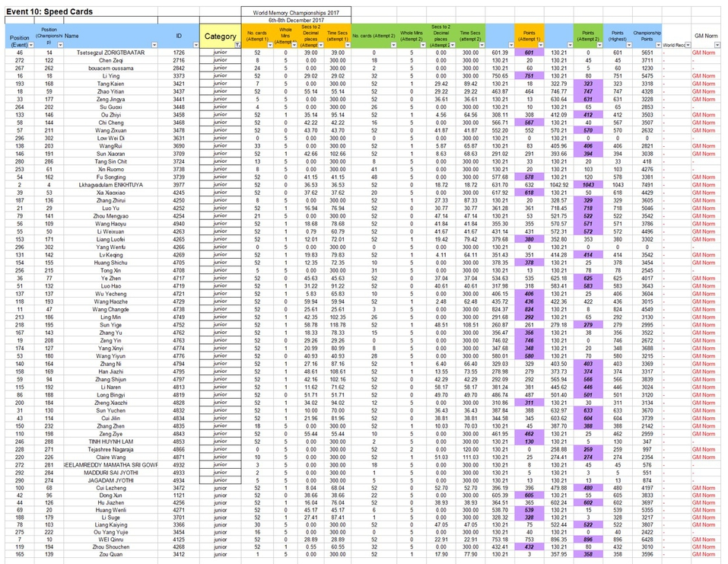
Task: Open the No. cards (Attempt 1) filter dropdown
Action: 270,45
